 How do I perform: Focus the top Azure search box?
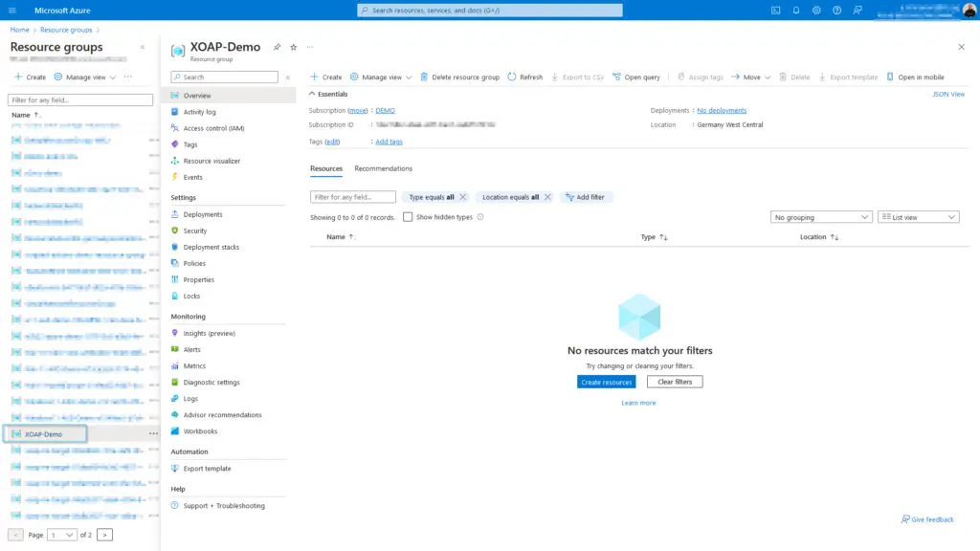point(489,10)
